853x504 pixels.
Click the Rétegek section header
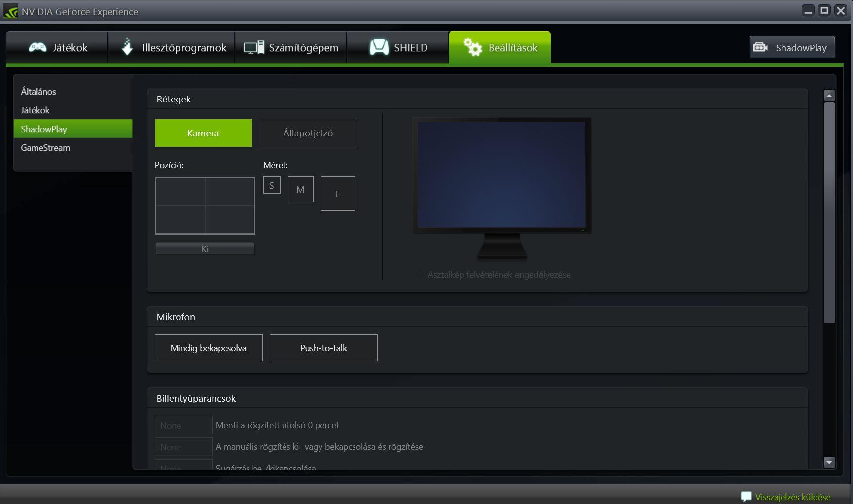174,99
